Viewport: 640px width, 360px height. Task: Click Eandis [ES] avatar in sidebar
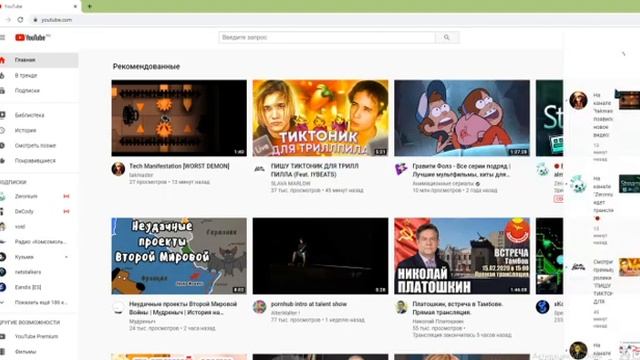(x=2, y=287)
